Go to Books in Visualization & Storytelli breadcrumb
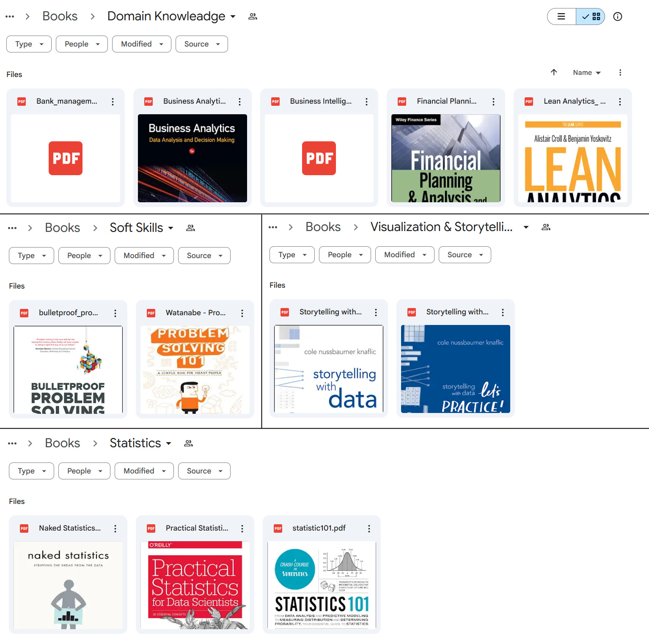649x644 pixels. [x=323, y=227]
